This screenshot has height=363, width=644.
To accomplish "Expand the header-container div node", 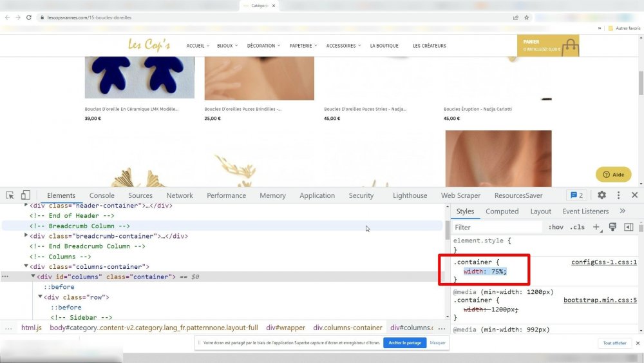I will pos(26,205).
